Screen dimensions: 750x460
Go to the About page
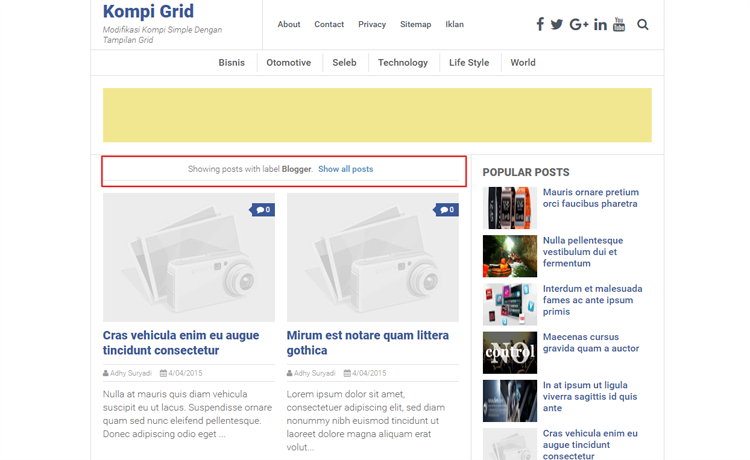point(289,24)
